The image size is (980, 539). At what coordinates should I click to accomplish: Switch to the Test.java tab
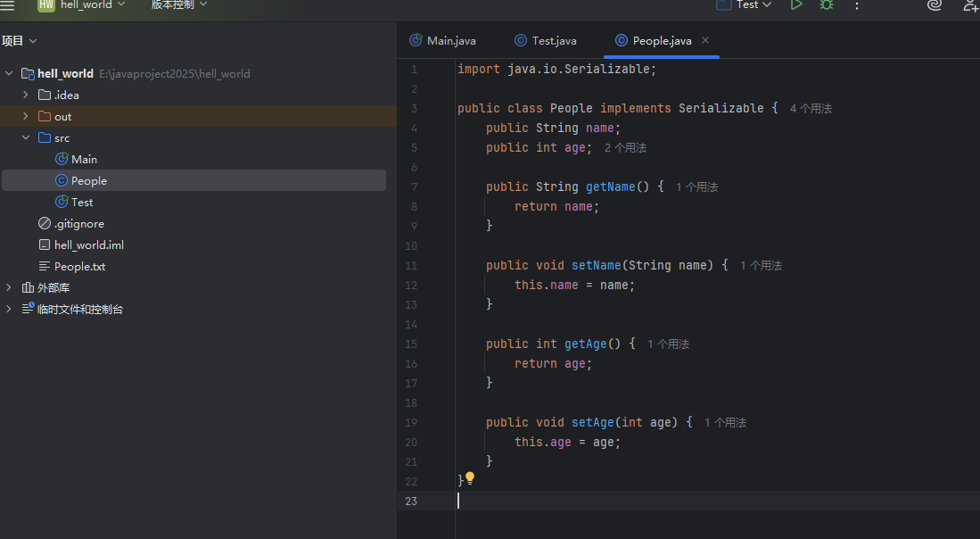(546, 41)
